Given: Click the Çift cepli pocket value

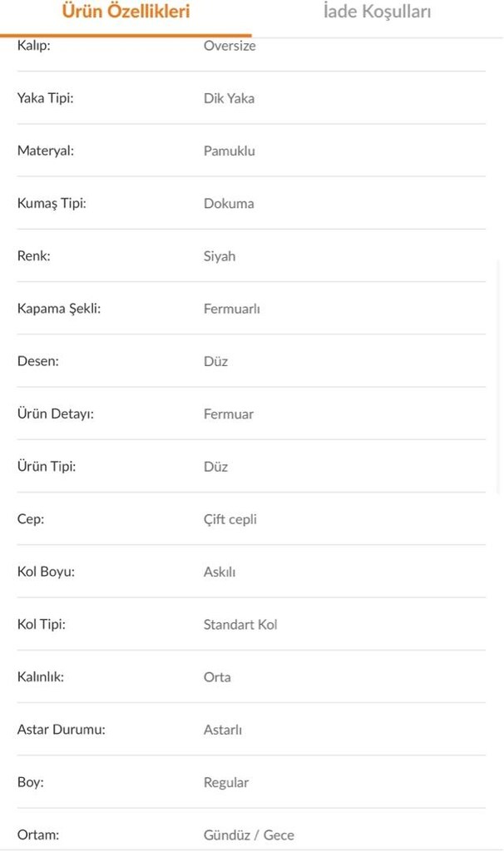Looking at the screenshot, I should pos(230,519).
